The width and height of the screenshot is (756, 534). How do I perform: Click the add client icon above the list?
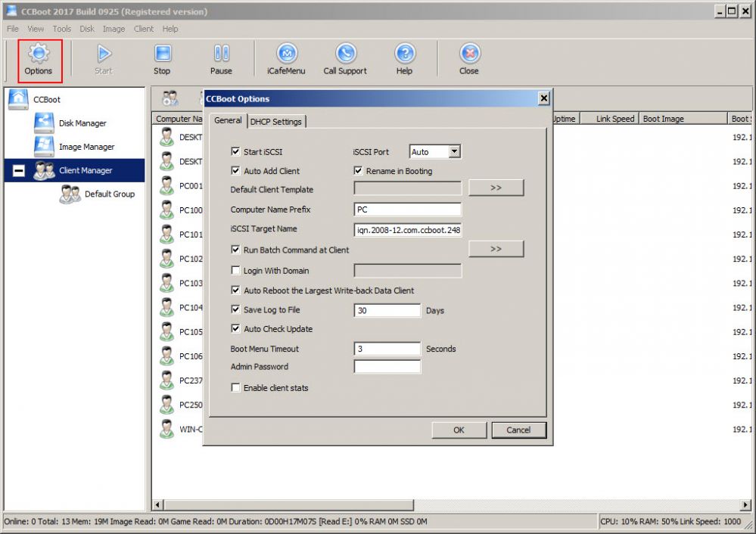170,98
